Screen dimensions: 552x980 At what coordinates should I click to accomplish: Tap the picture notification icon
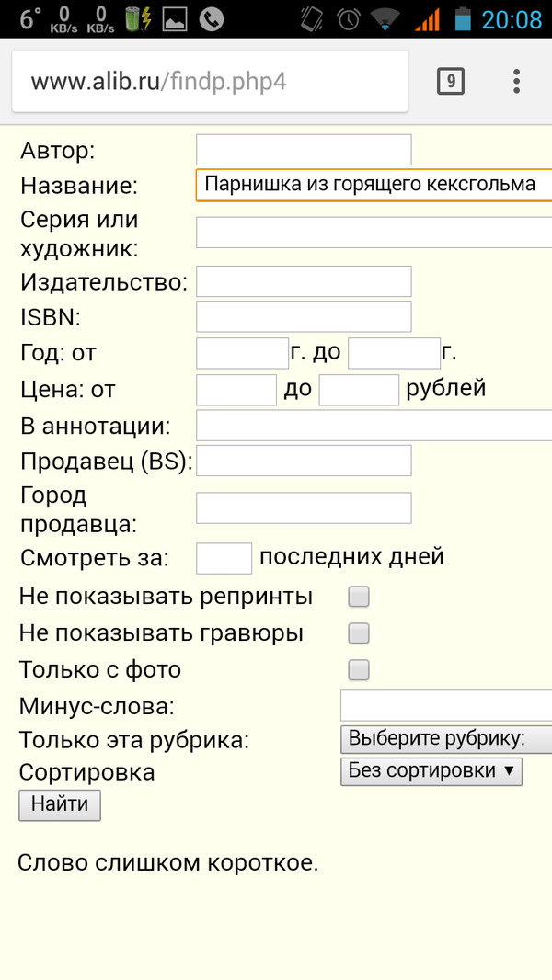click(x=174, y=18)
